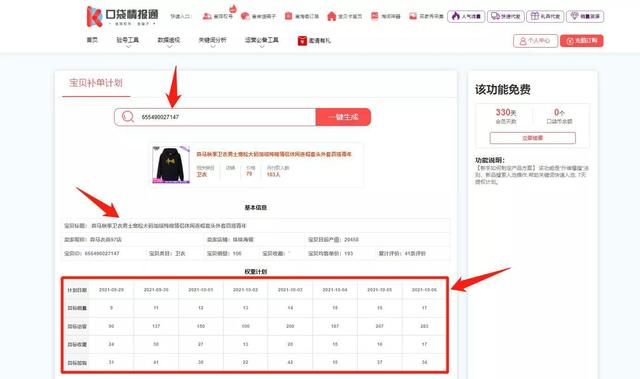Click the 人气流量 flame button
The image size is (640, 379).
(466, 16)
